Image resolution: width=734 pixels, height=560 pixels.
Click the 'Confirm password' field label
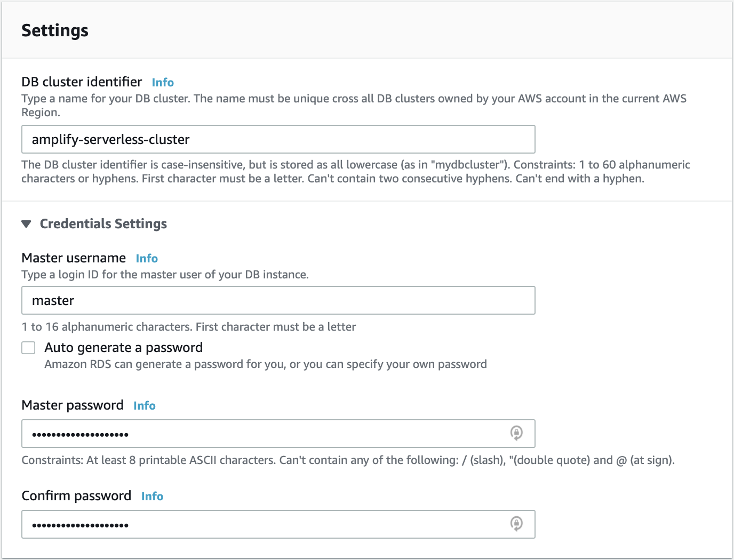[76, 496]
